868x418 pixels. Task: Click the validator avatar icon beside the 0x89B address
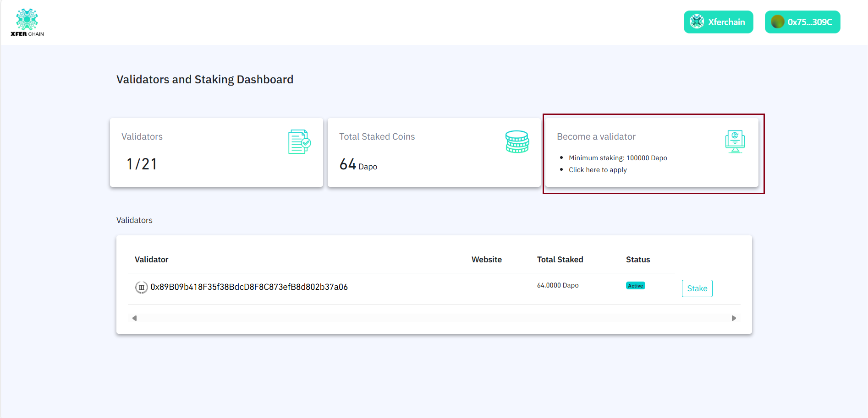tap(141, 287)
